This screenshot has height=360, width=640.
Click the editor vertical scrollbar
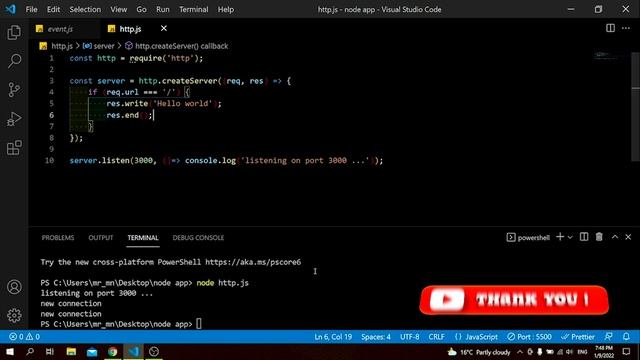636,106
